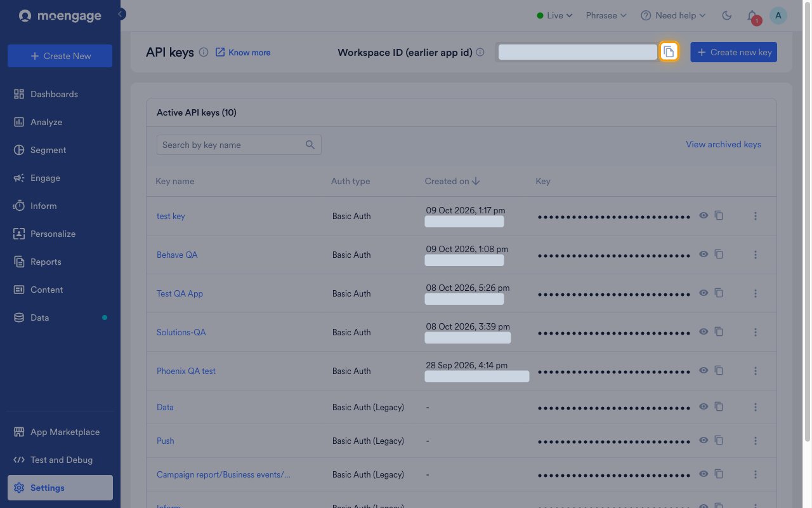Open more options for Campaign report key

756,474
